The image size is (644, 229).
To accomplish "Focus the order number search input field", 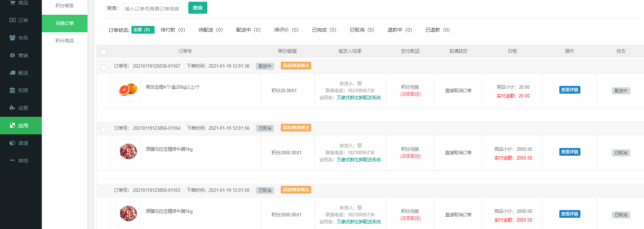I will [155, 8].
